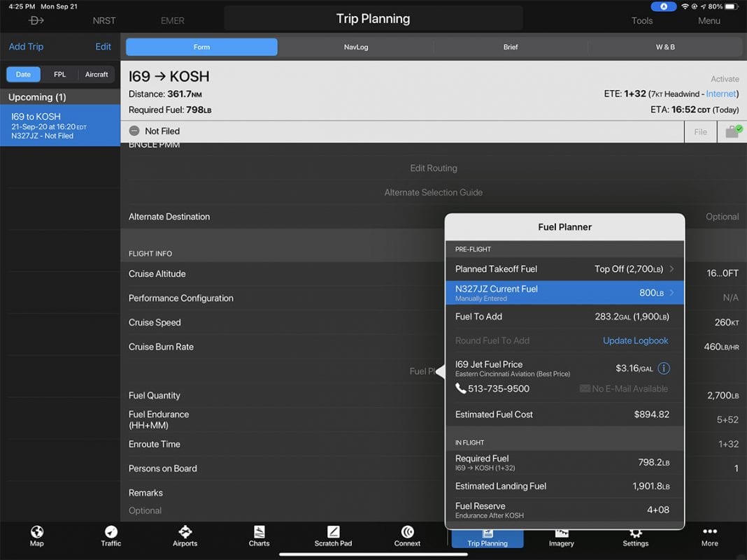747x560 pixels.
Task: Open the Imagery page
Action: [x=560, y=536]
